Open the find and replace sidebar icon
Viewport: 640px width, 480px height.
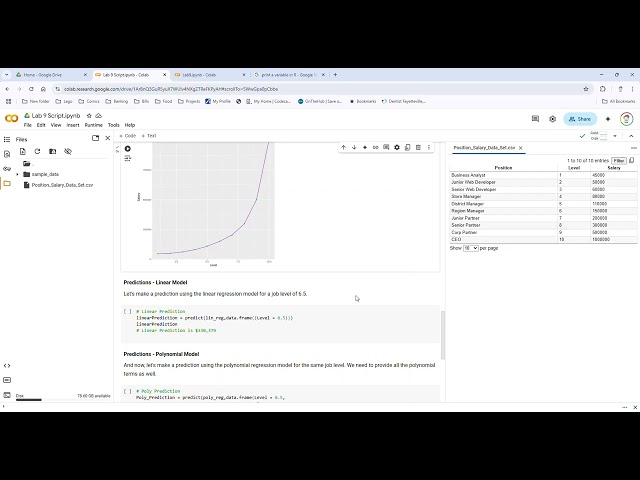7,154
